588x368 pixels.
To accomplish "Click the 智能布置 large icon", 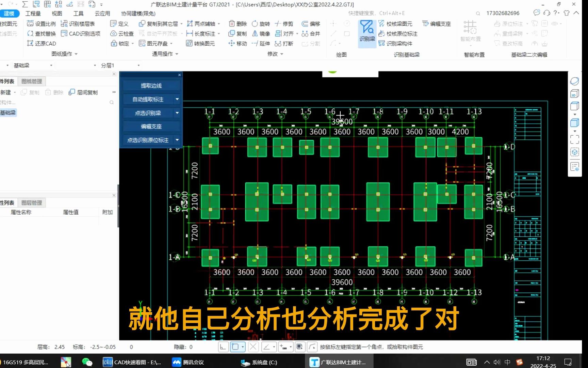I will coord(470,31).
